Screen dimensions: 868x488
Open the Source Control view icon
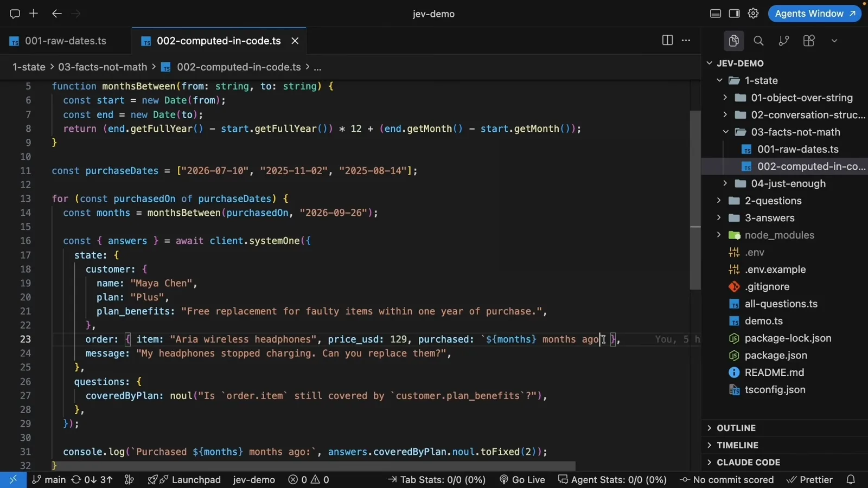click(x=783, y=41)
